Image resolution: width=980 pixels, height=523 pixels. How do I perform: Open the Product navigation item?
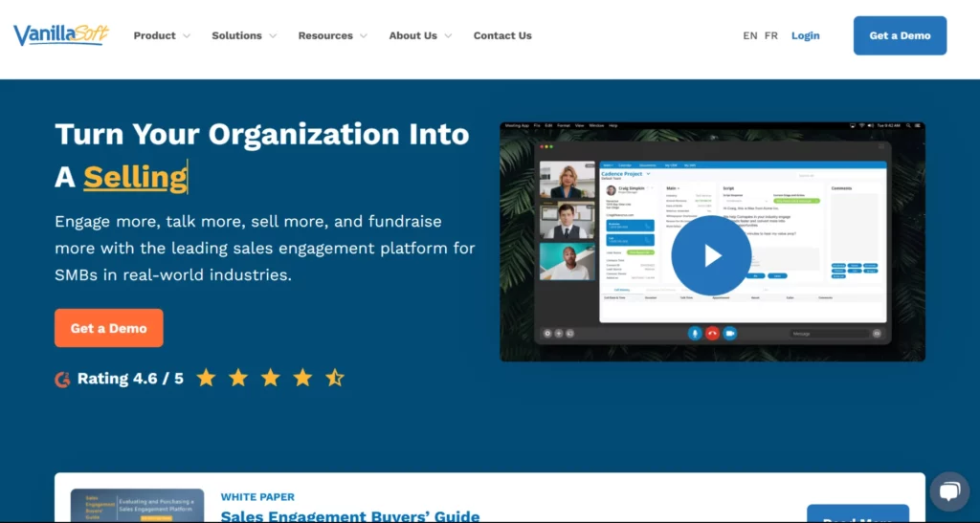click(154, 35)
